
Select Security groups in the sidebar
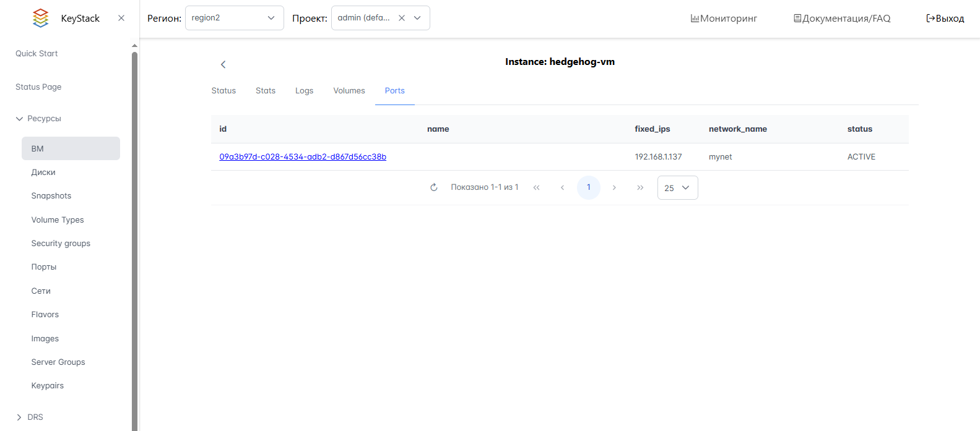pos(61,244)
